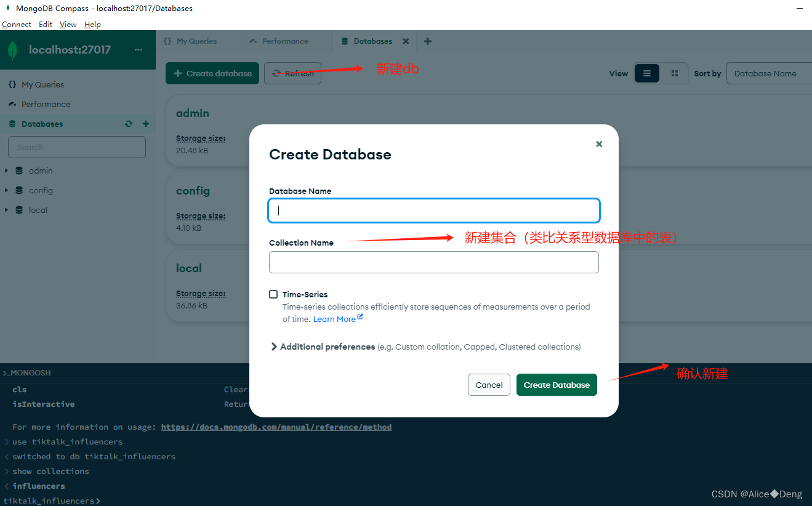The image size is (812, 506).
Task: Select the list view icon
Action: click(646, 73)
